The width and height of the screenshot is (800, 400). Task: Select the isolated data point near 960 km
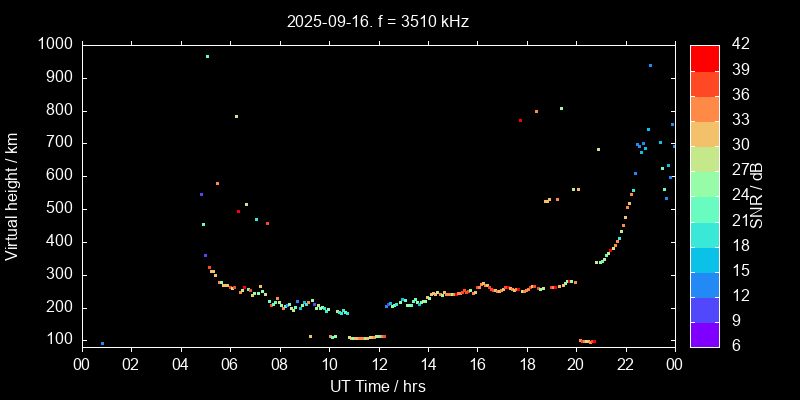pyautogui.click(x=207, y=57)
